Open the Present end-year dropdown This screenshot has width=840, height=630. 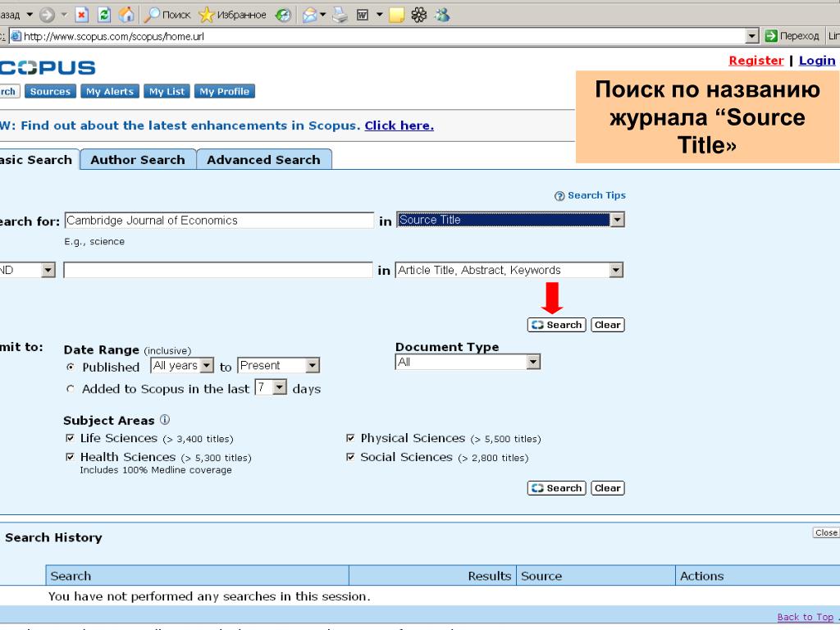(x=313, y=365)
